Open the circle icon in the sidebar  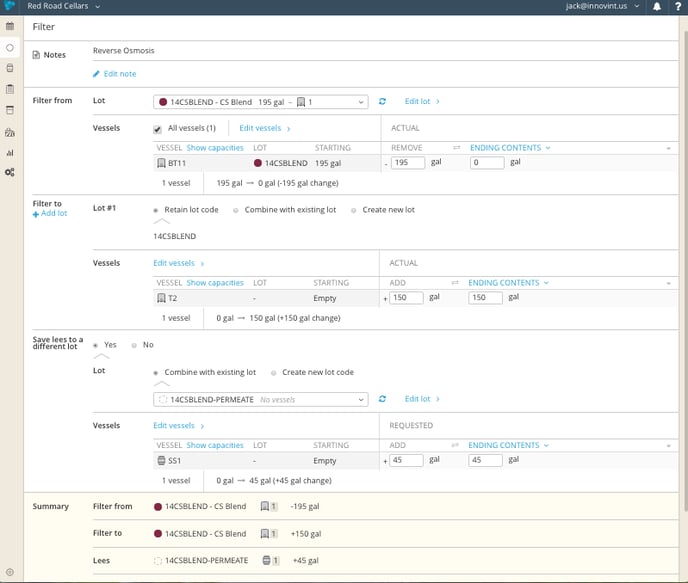point(10,47)
